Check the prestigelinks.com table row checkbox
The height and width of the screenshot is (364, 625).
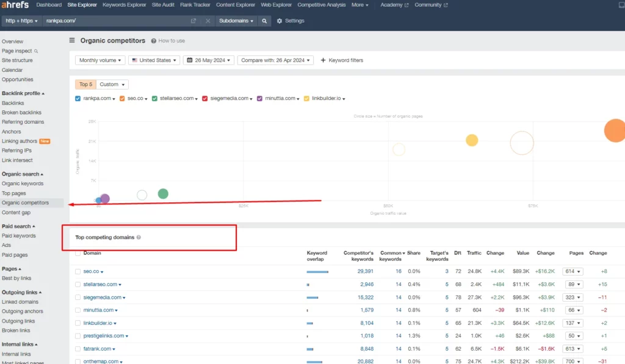coord(78,336)
